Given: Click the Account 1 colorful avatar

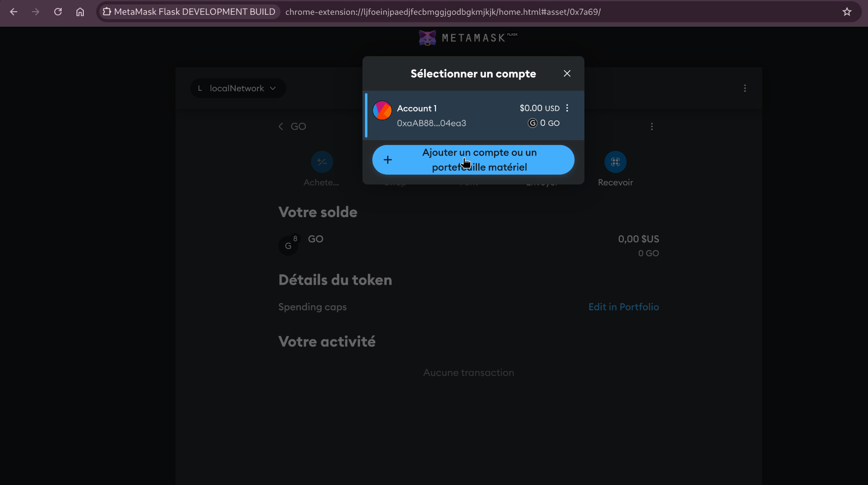Looking at the screenshot, I should (382, 111).
